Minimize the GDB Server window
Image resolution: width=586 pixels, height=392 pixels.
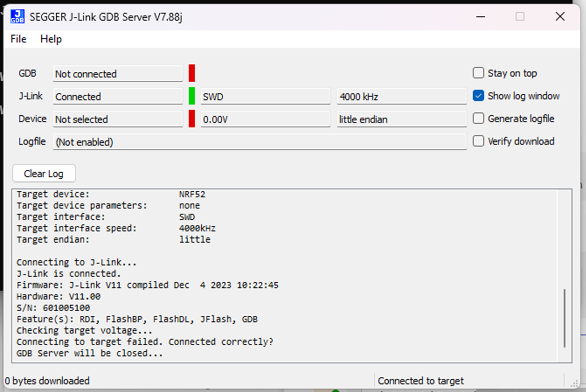click(481, 17)
